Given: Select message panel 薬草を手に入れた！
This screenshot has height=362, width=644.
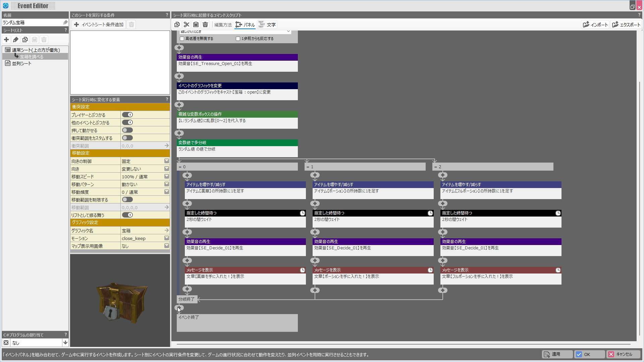Looking at the screenshot, I should click(245, 276).
